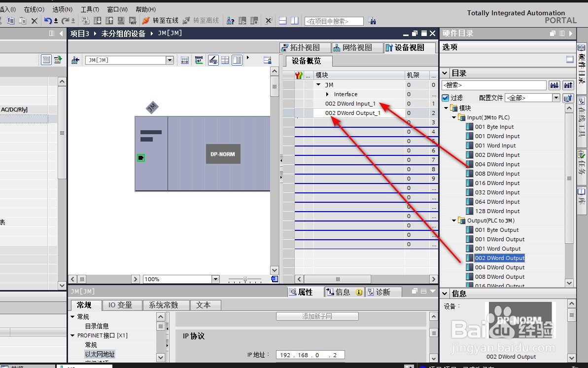This screenshot has height=368, width=588.
Task: Click the zoom slider in device view
Action: pyautogui.click(x=245, y=279)
